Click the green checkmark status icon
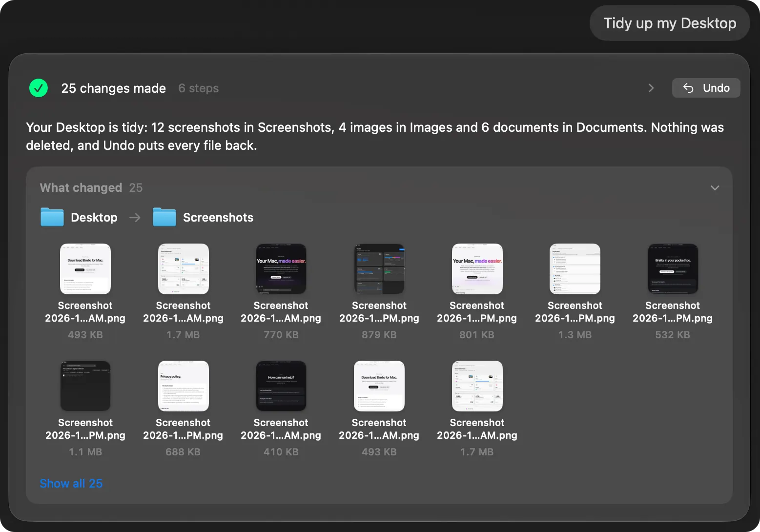760x532 pixels. pos(39,88)
